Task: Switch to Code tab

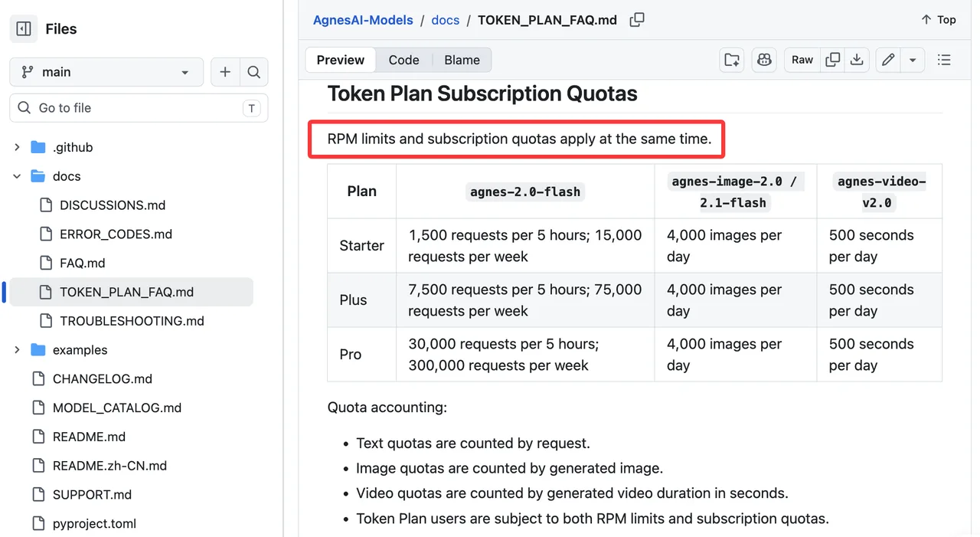Action: [403, 60]
